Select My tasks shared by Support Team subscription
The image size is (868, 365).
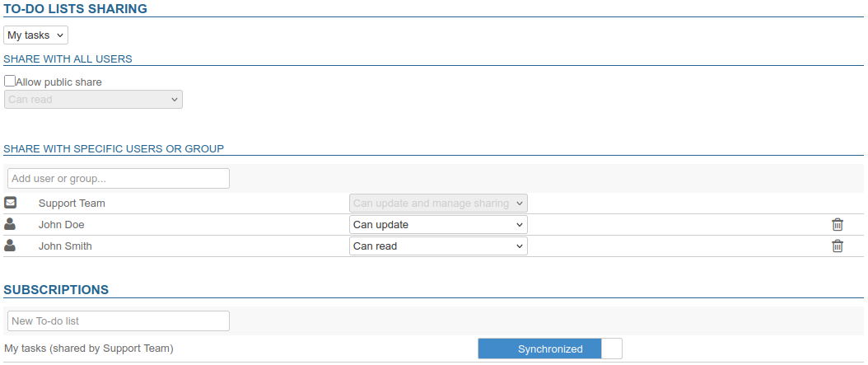[89, 349]
